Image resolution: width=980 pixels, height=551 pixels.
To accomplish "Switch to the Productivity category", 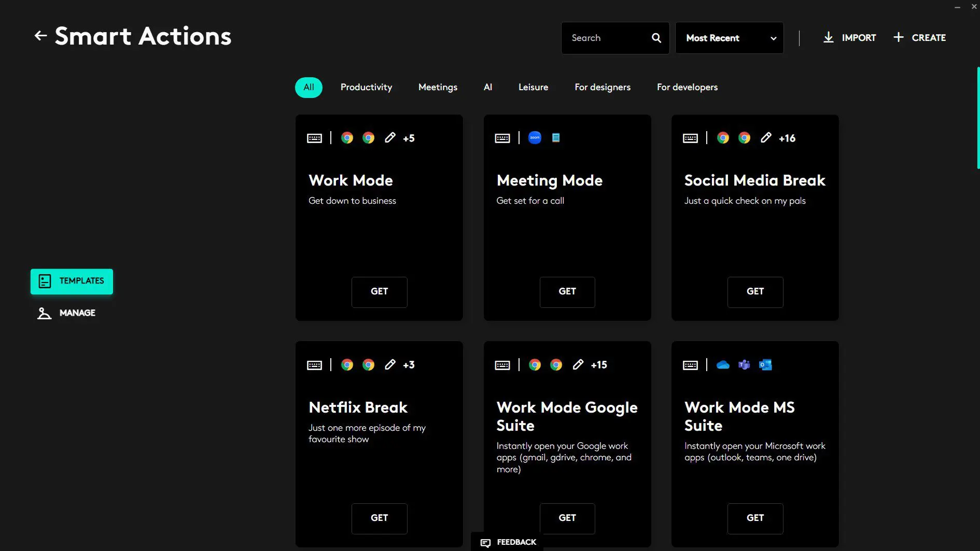I will [x=366, y=87].
